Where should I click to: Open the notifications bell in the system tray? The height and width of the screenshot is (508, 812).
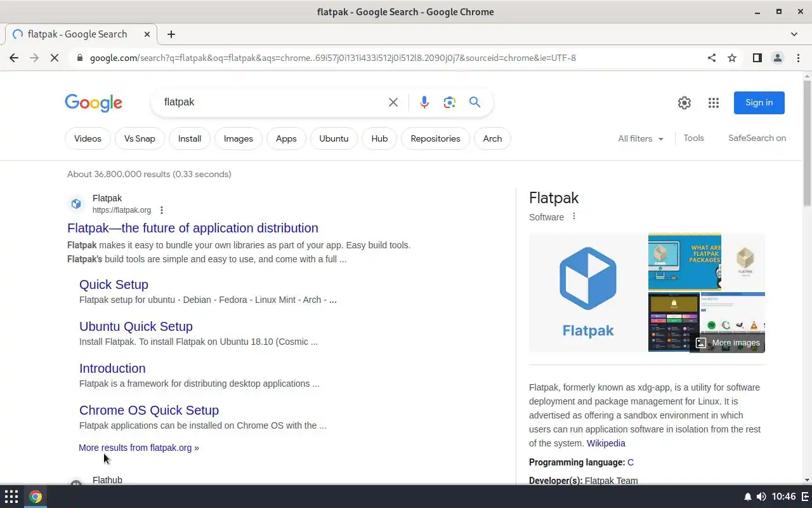click(x=748, y=497)
